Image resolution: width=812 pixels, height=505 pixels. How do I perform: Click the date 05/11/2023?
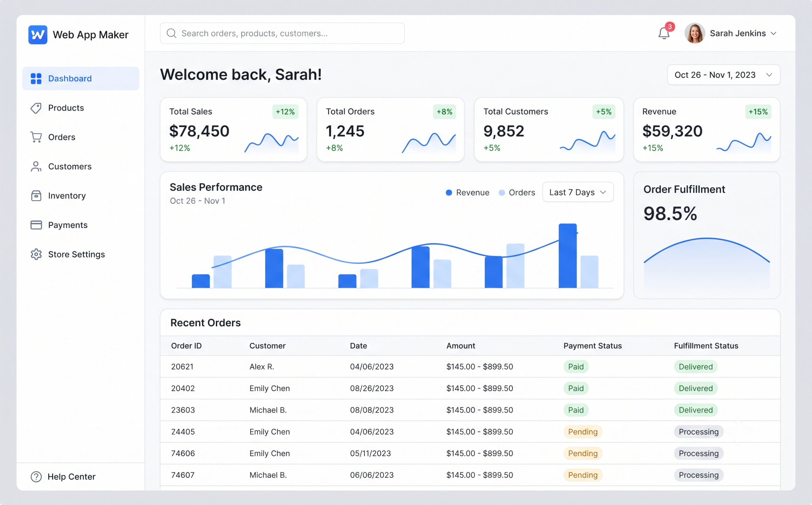point(370,454)
